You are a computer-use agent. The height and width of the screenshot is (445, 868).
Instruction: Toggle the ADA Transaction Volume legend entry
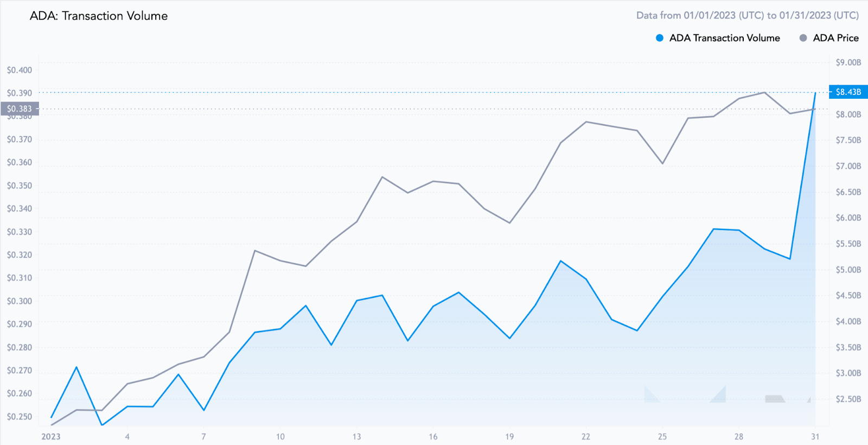click(x=718, y=38)
